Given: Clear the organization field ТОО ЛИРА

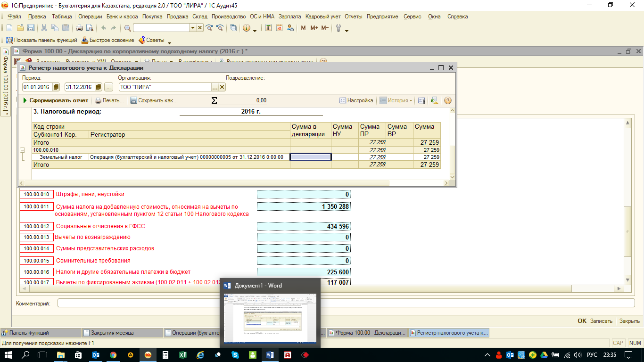Looking at the screenshot, I should (222, 87).
